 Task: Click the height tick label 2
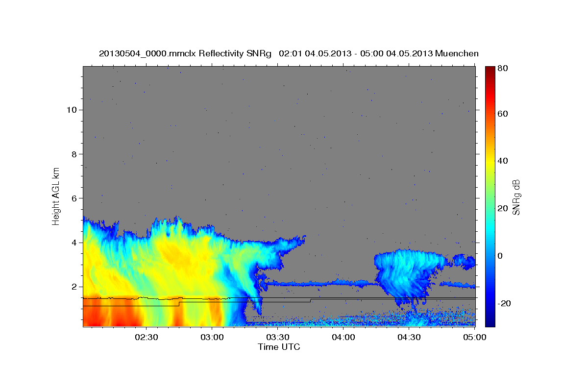(x=74, y=287)
